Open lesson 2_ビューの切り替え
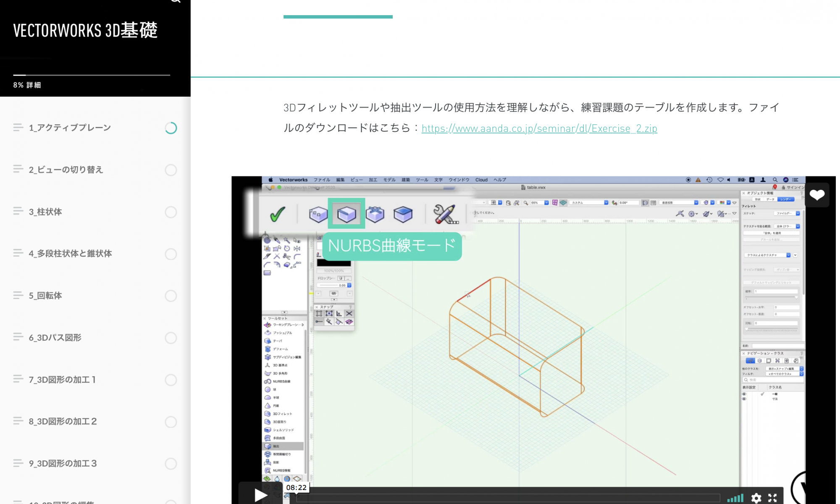This screenshot has height=504, width=840. (66, 170)
